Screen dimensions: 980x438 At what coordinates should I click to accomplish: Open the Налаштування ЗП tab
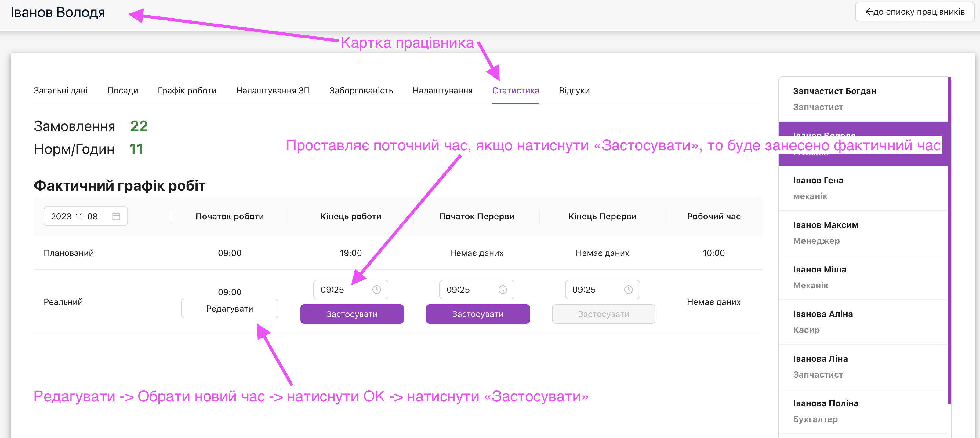pos(273,91)
